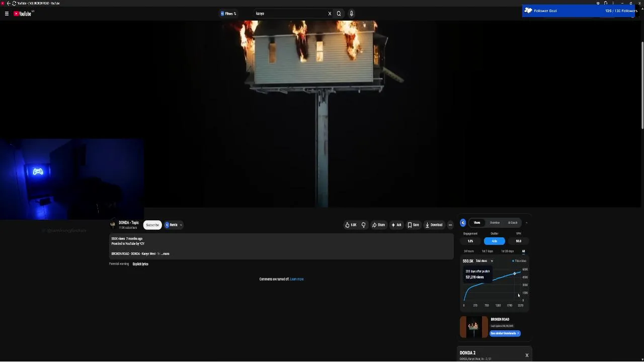Click the BROKEN ROAD title in analytics panel
The width and height of the screenshot is (644, 362).
point(500,319)
